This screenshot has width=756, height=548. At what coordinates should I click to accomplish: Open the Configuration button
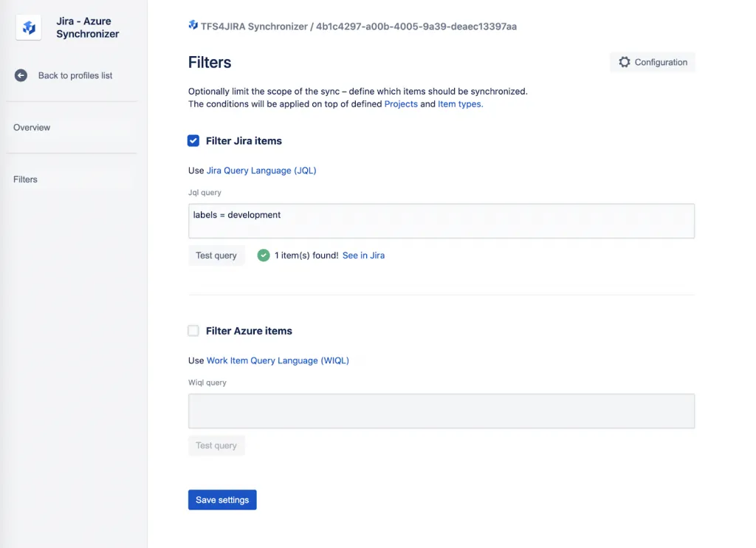653,62
